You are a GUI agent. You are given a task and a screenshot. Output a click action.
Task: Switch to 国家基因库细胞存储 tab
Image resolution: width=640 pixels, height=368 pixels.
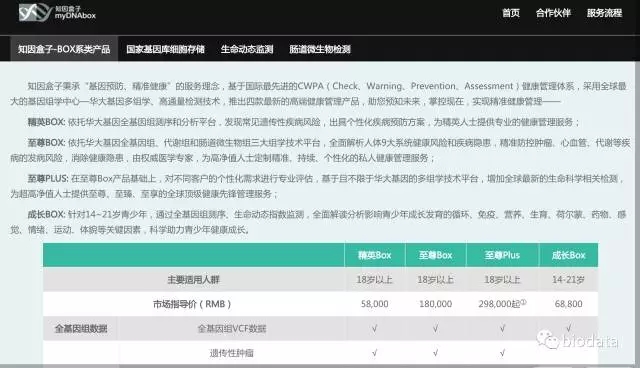coord(165,49)
